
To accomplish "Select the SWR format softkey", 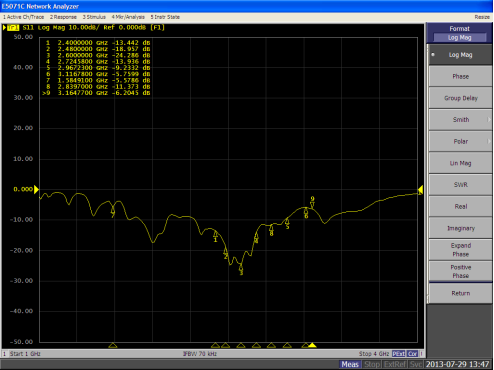I will (x=460, y=185).
